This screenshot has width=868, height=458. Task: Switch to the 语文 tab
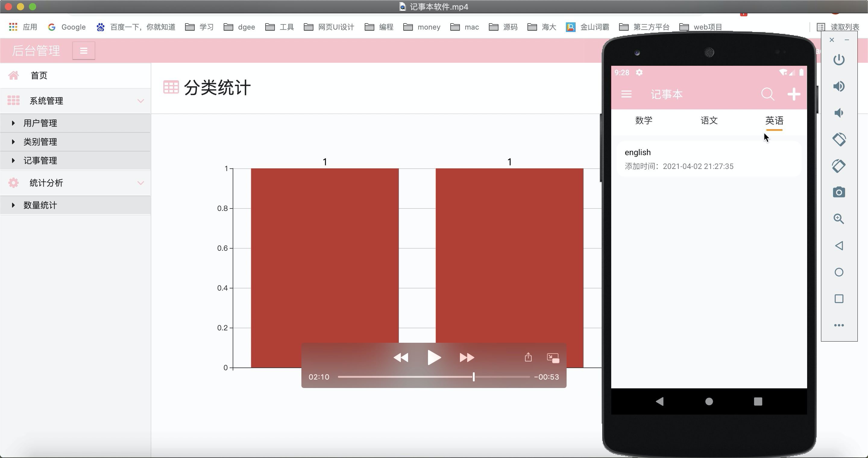pos(709,121)
